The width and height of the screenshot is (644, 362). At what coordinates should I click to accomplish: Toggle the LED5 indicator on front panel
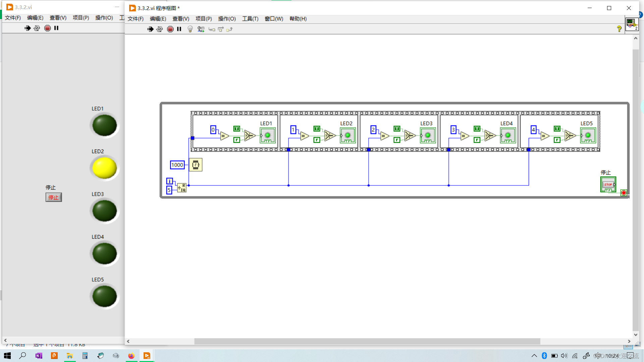[104, 296]
